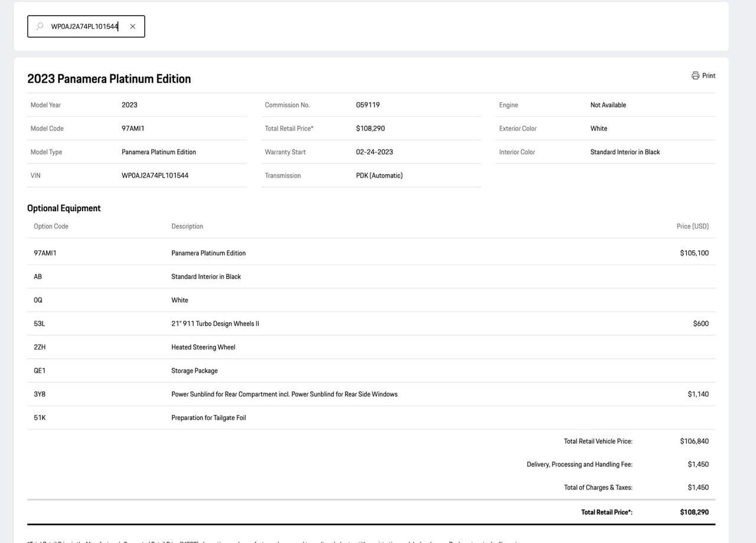756x543 pixels.
Task: Click the Print link text
Action: (709, 76)
